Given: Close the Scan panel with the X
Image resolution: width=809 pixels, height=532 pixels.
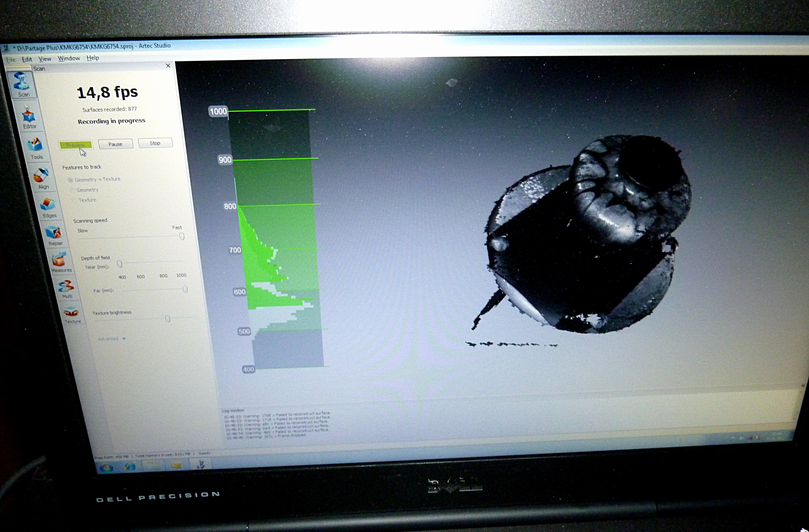Looking at the screenshot, I should pyautogui.click(x=168, y=66).
